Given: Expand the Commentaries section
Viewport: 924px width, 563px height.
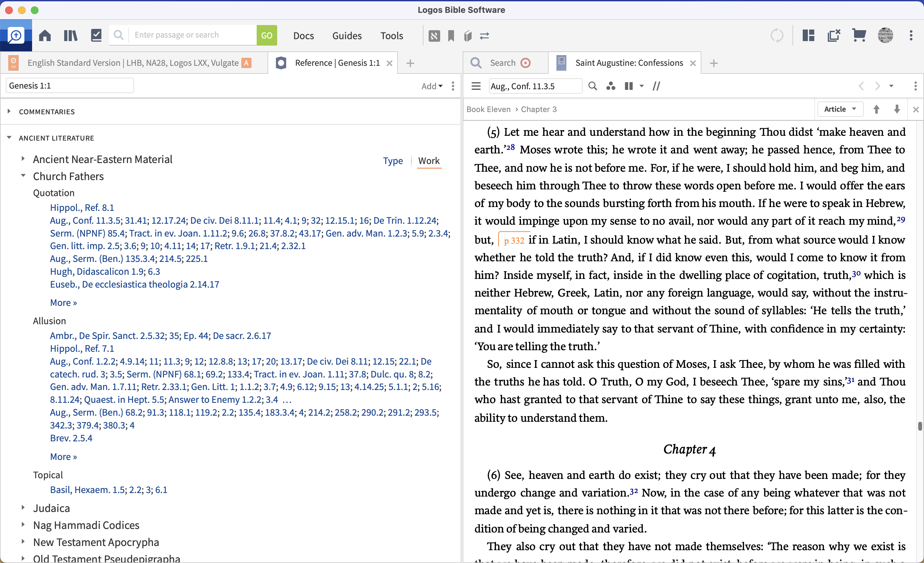Looking at the screenshot, I should [x=9, y=111].
